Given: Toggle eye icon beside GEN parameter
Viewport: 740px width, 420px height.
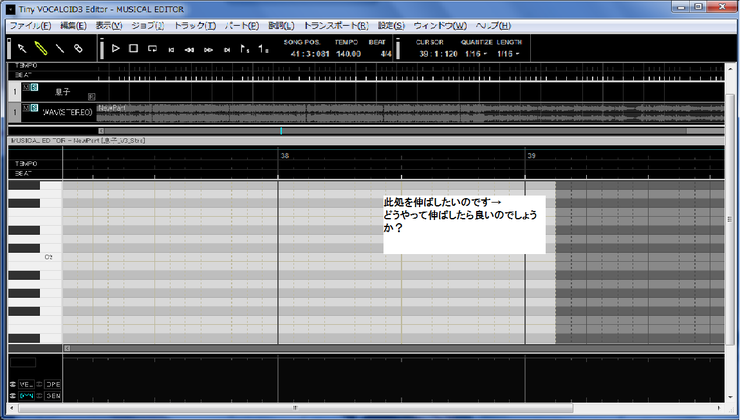Looking at the screenshot, I should [40, 395].
